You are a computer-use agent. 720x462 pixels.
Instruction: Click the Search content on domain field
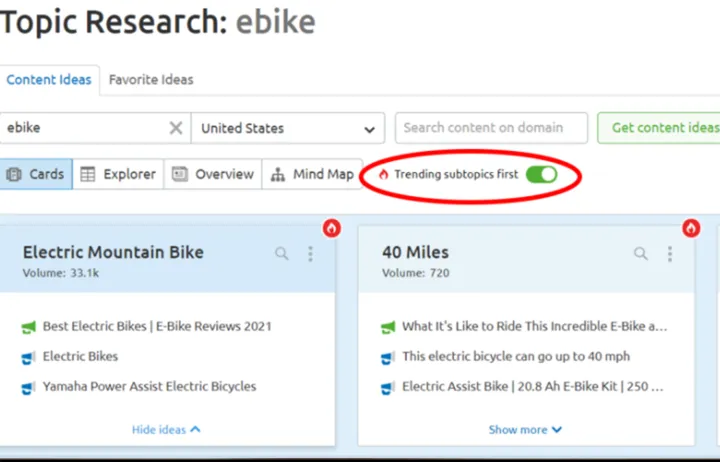click(490, 128)
